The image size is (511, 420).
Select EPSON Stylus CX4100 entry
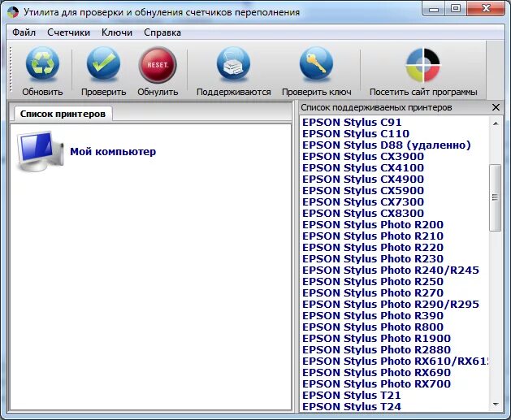pos(363,168)
